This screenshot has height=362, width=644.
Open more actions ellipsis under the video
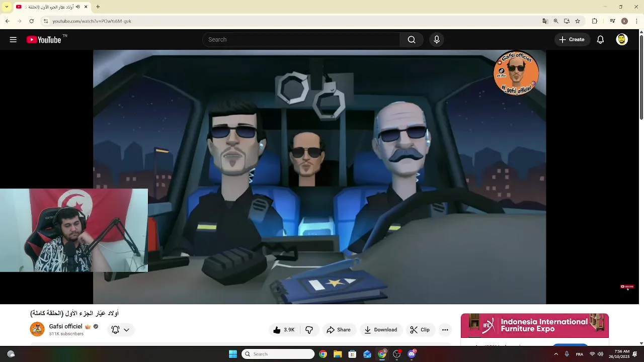445,330
